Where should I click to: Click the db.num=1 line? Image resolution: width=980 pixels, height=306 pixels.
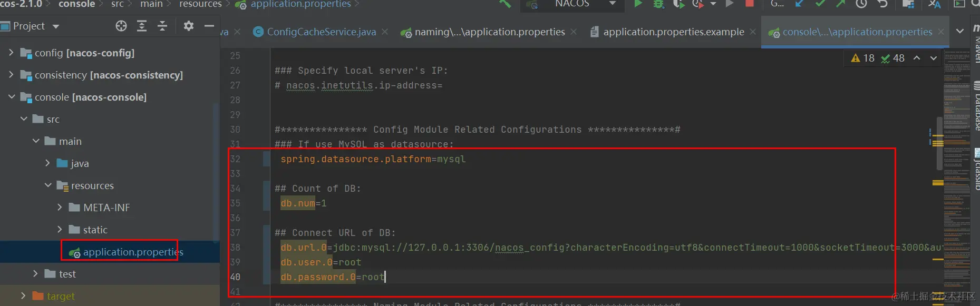pos(303,203)
